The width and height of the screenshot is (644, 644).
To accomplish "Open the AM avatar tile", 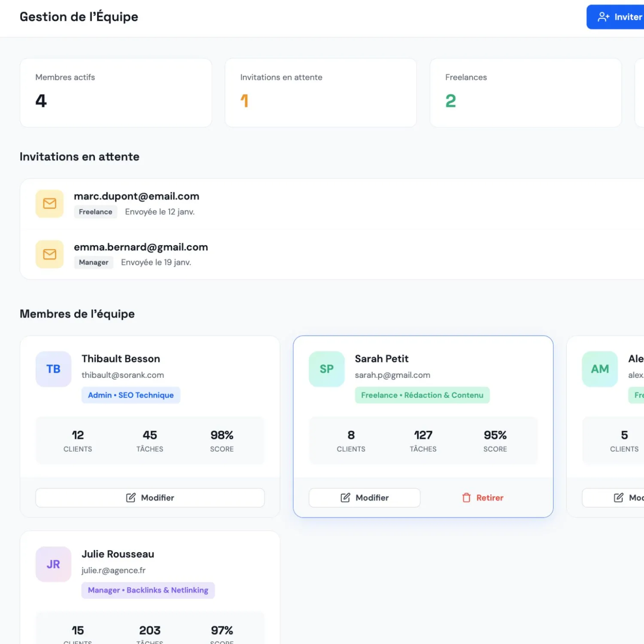I will point(600,369).
